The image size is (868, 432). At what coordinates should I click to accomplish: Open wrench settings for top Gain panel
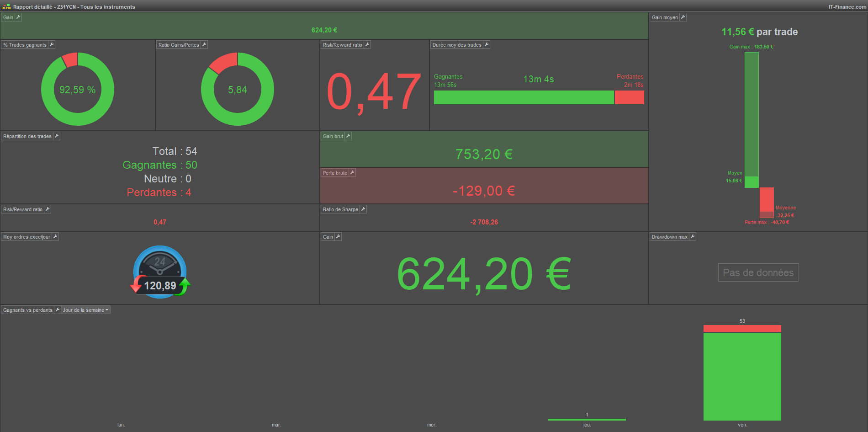pyautogui.click(x=18, y=17)
